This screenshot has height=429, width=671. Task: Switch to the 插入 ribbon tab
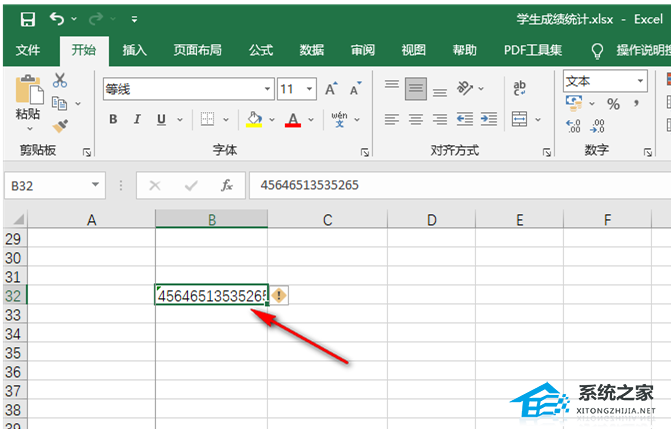pos(134,51)
